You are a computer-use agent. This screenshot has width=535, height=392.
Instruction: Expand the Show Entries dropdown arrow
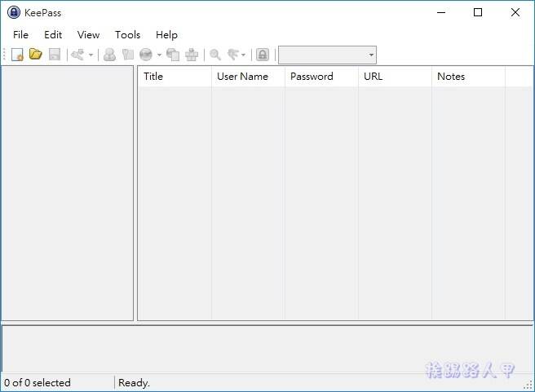243,55
